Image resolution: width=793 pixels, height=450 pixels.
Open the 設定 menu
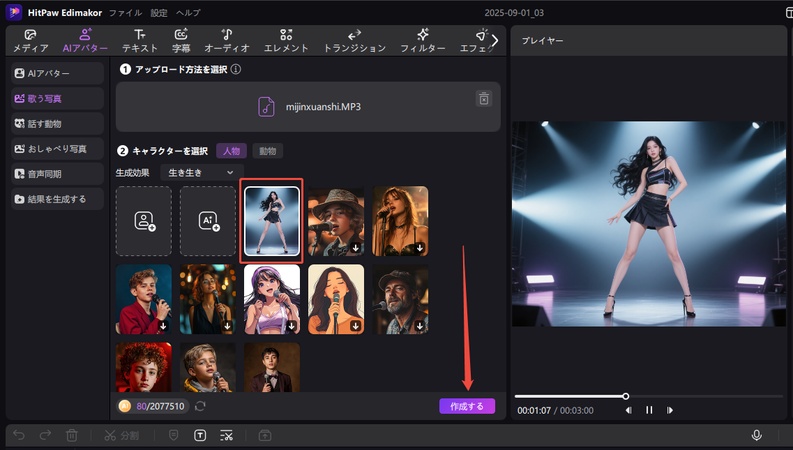tap(159, 13)
